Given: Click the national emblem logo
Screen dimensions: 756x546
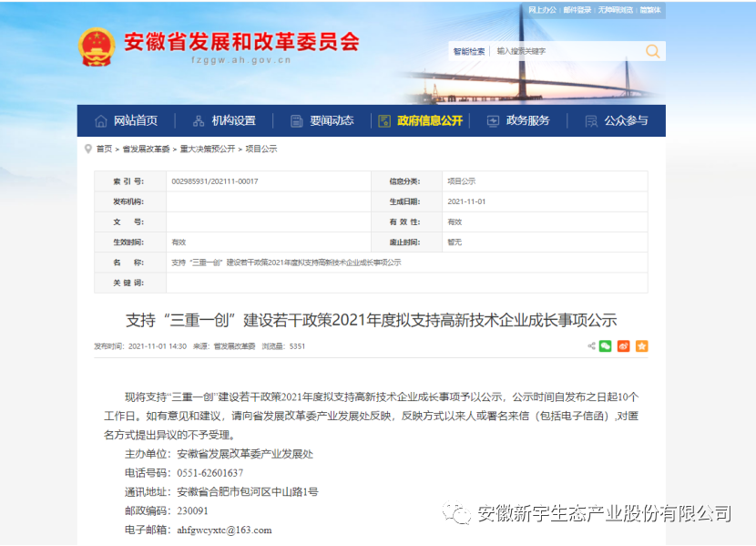Looking at the screenshot, I should pos(97,46).
